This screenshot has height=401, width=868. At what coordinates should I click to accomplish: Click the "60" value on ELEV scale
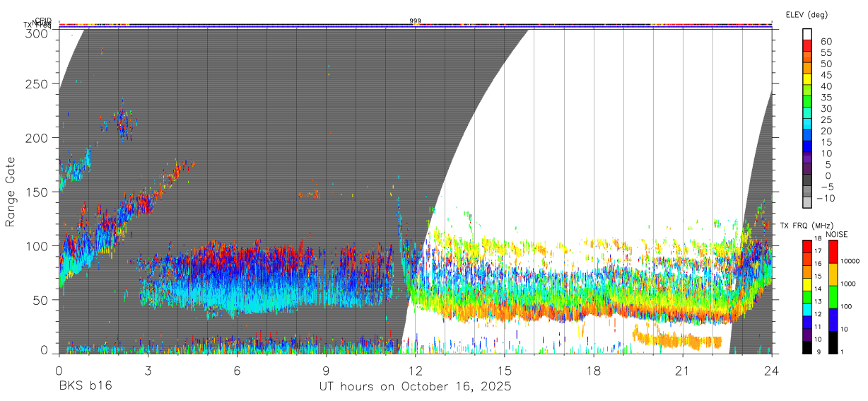pyautogui.click(x=826, y=41)
